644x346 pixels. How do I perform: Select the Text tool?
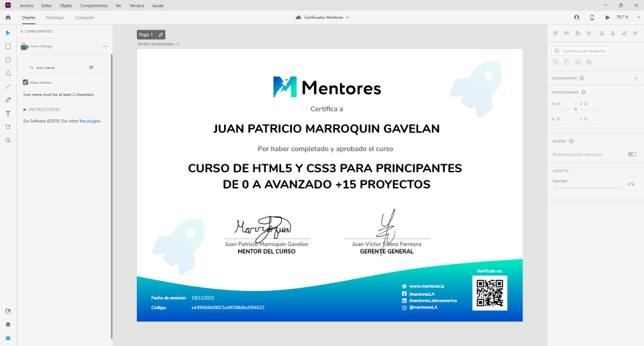tap(8, 113)
